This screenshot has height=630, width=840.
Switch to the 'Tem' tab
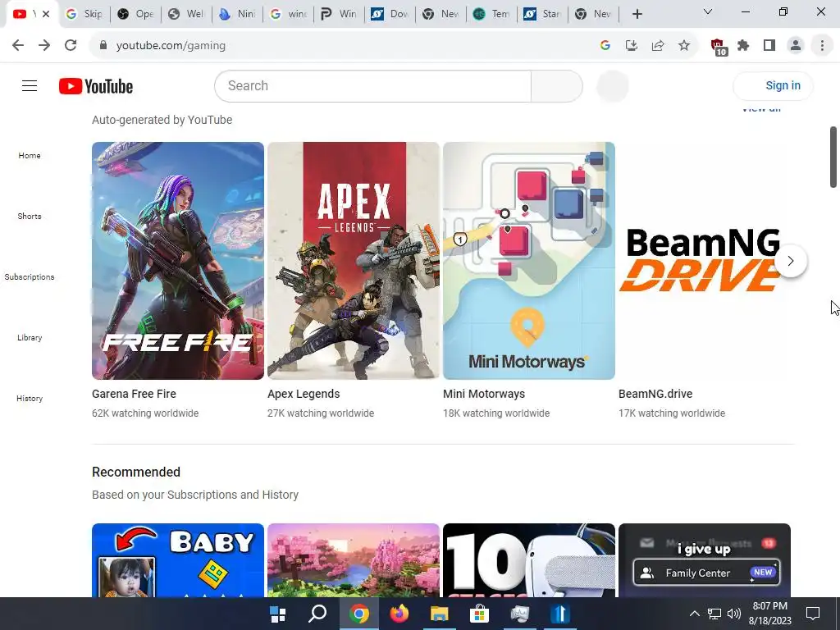pyautogui.click(x=492, y=14)
